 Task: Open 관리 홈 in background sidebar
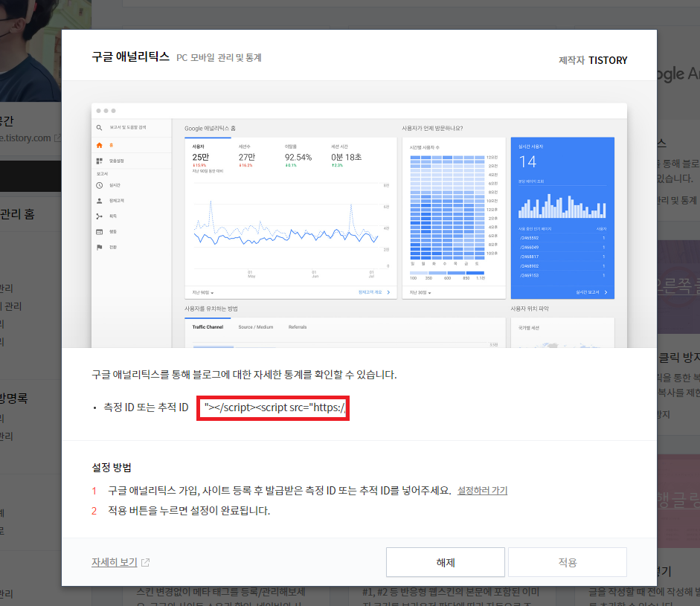tap(17, 214)
